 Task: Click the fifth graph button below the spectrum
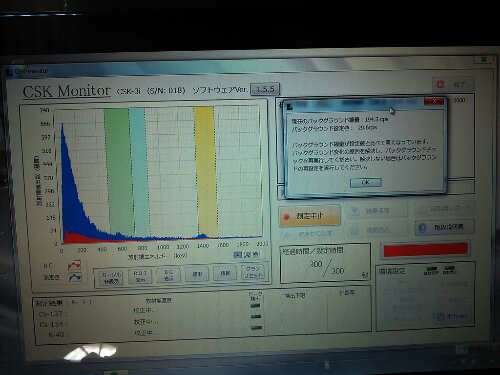point(225,273)
